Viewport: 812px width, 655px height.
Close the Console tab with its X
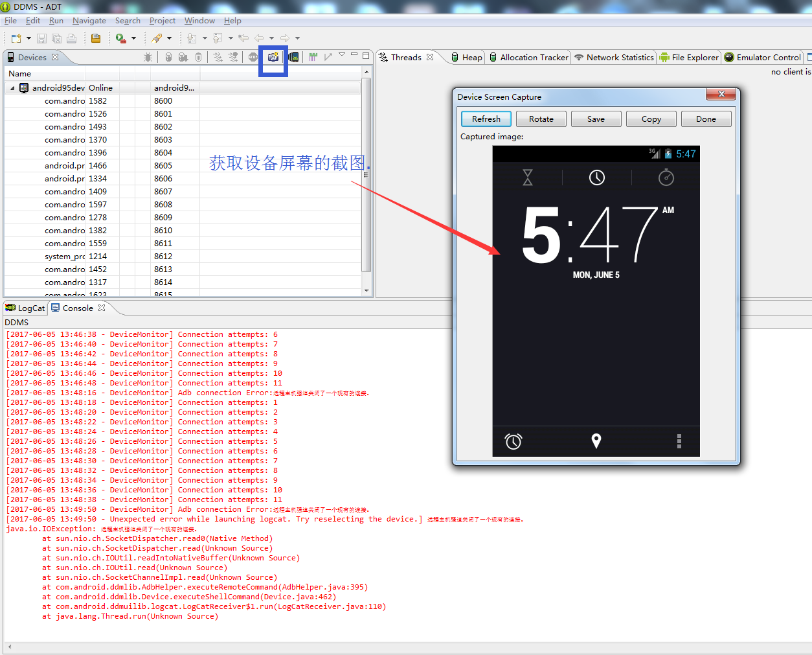point(102,308)
